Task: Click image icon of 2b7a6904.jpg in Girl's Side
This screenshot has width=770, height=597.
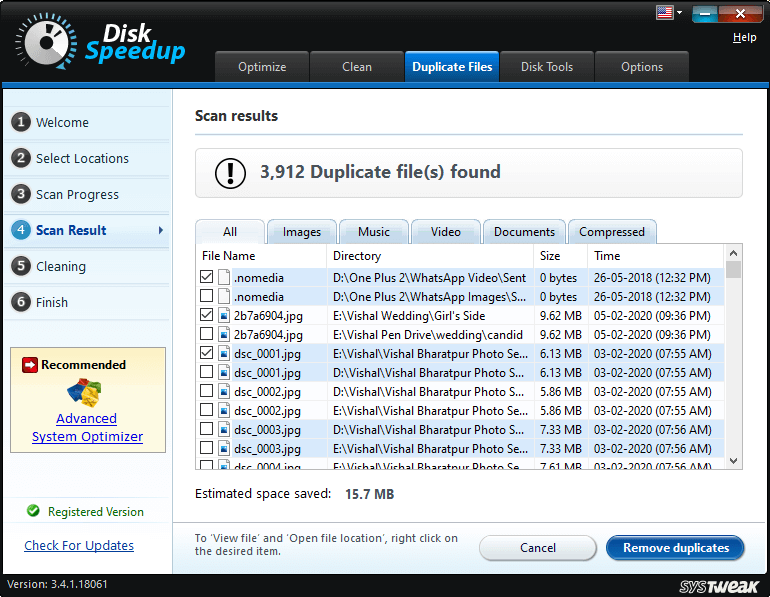Action: tap(224, 315)
